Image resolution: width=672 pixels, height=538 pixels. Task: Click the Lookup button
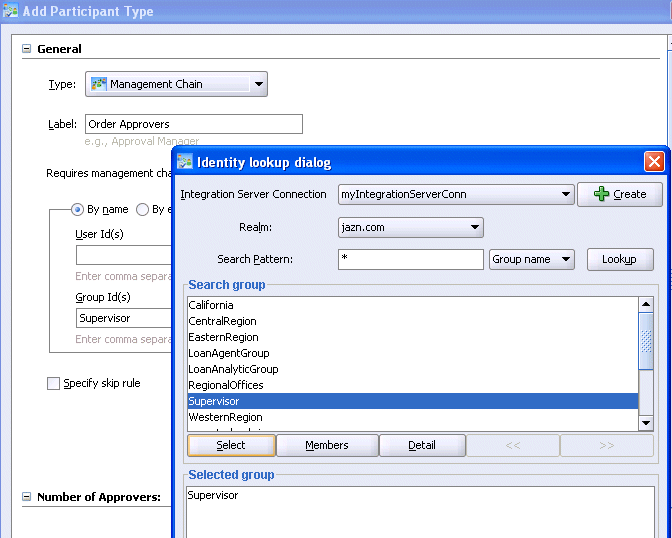(620, 259)
